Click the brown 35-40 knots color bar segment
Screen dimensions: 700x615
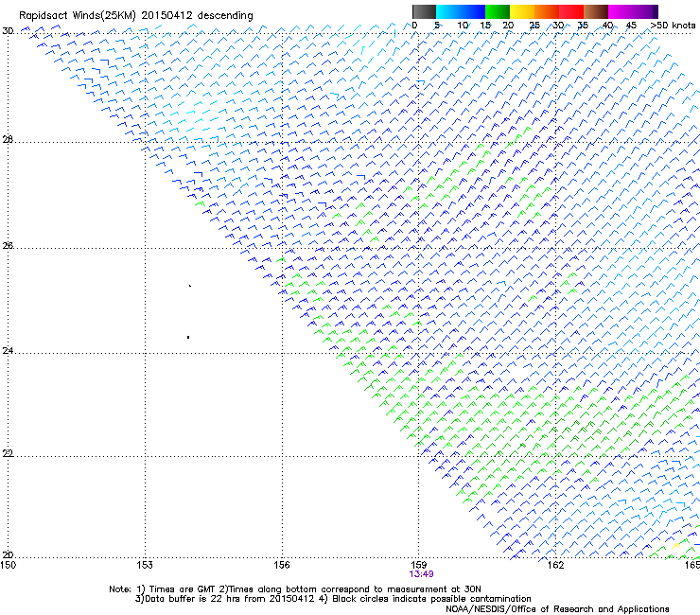point(596,11)
